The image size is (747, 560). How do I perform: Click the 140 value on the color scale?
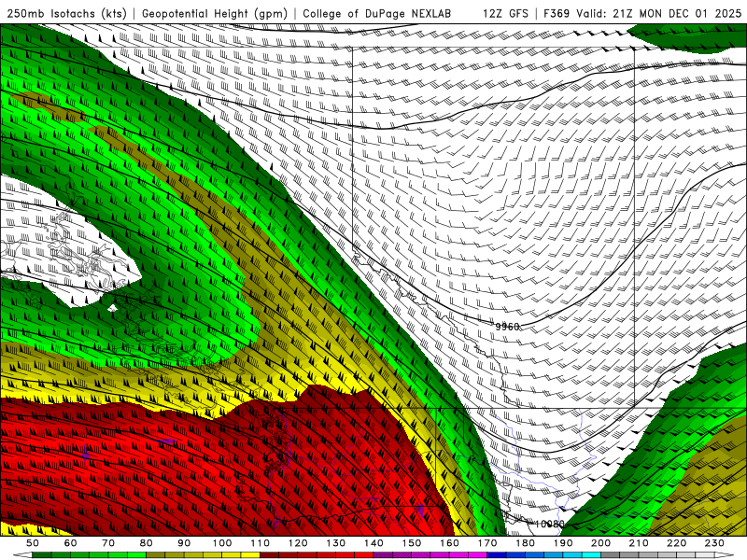(x=373, y=543)
